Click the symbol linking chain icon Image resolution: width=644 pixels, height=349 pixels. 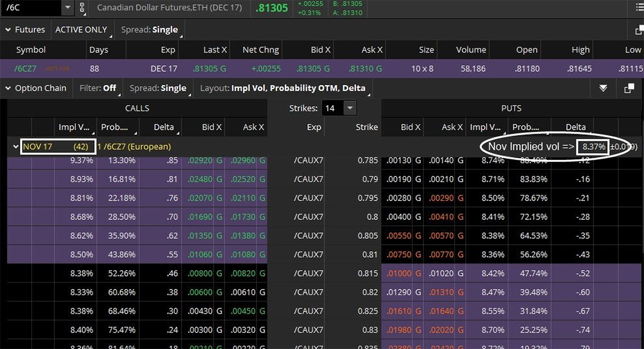[82, 9]
